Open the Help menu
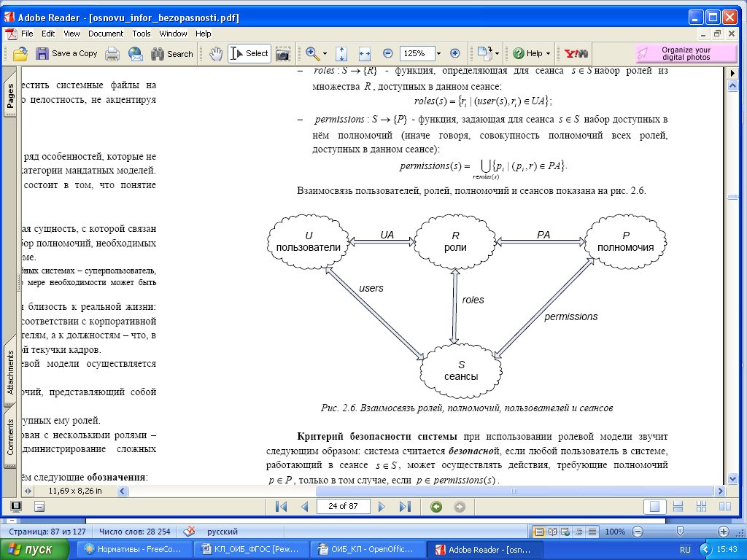 [x=203, y=34]
